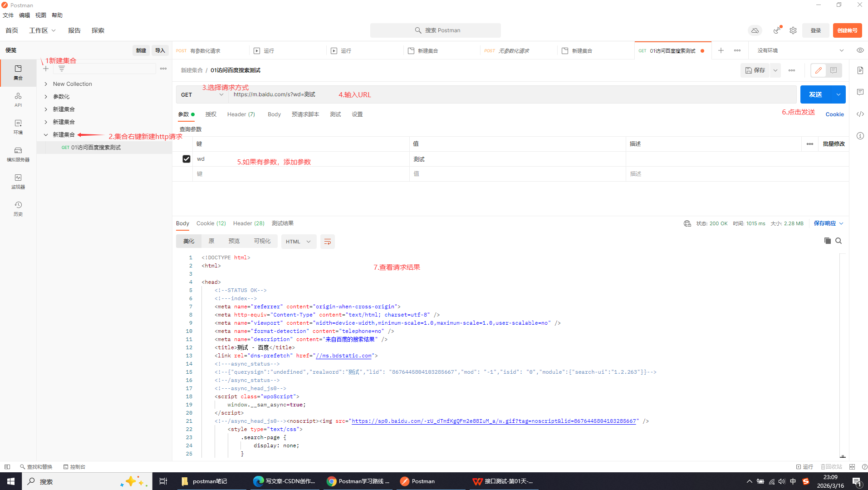Open Chrome Postman学习路线 from taskbar

(x=358, y=481)
